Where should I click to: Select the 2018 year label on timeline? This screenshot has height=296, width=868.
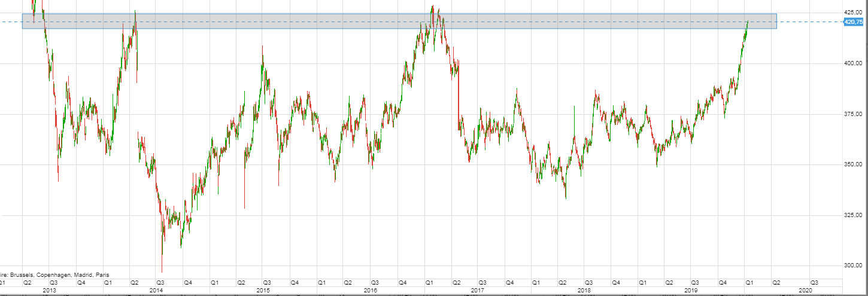(584, 290)
